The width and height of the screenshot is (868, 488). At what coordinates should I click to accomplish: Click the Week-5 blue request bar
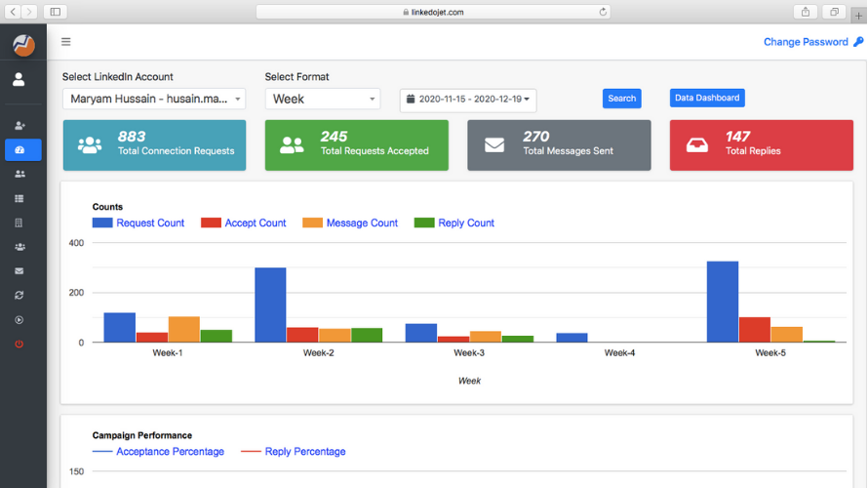pos(723,302)
